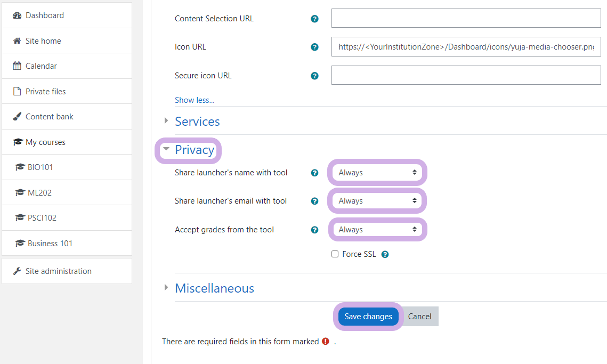
Task: Open Share launcher's email dropdown
Action: [377, 201]
